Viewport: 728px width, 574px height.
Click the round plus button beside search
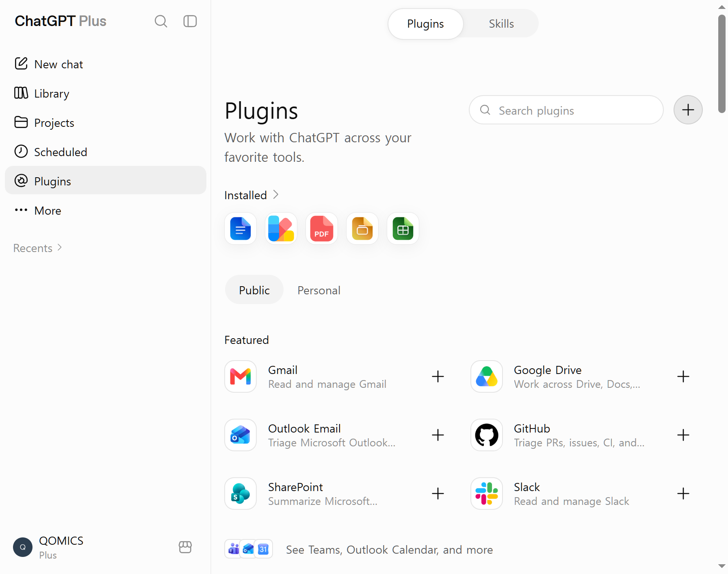688,110
